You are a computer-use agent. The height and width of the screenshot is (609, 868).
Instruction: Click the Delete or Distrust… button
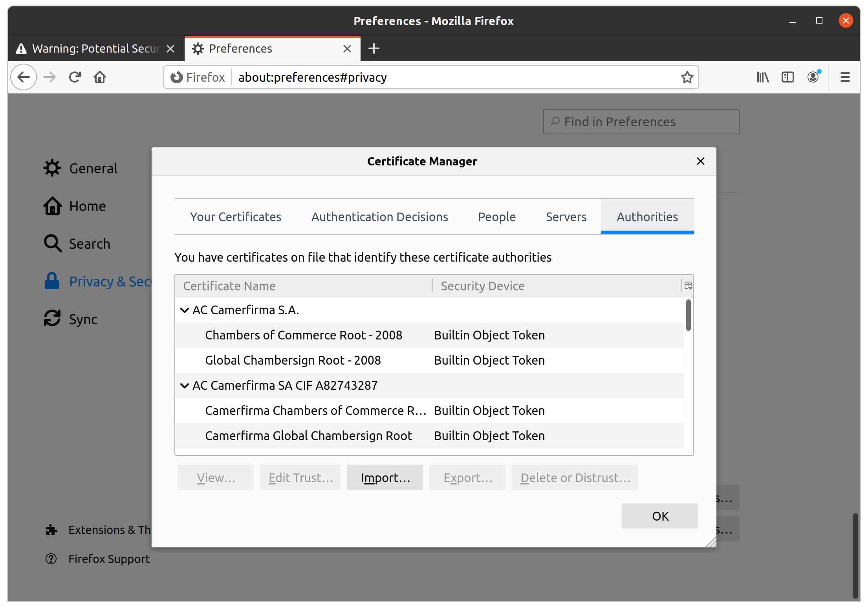(x=575, y=477)
